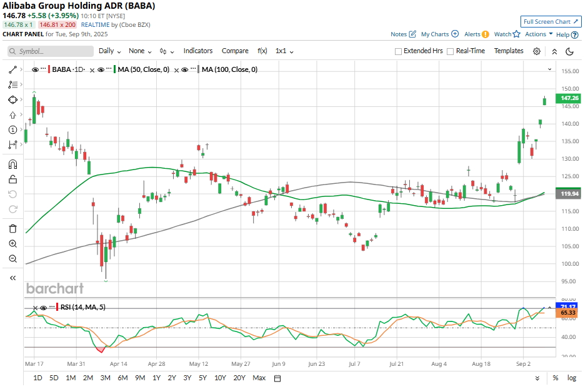Select the 1D time range
The image size is (588, 389).
coord(37,378)
